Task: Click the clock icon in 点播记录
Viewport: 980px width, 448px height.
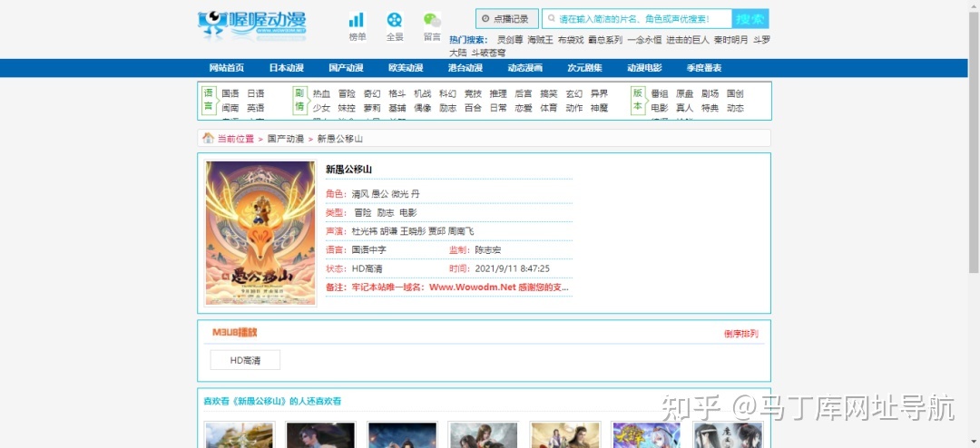Action: click(485, 19)
